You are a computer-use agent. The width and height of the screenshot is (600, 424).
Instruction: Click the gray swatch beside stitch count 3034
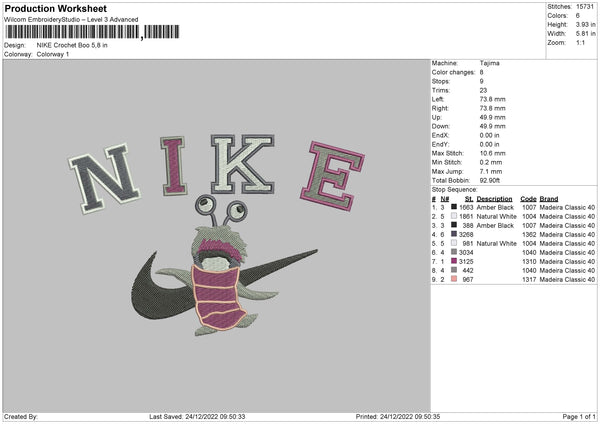coord(454,252)
